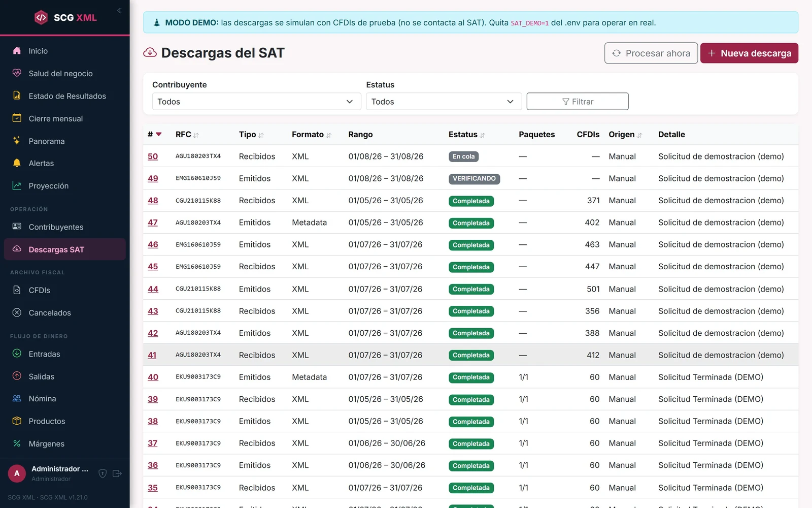The image size is (812, 508).
Task: Click the CFDIs document icon
Action: point(17,290)
